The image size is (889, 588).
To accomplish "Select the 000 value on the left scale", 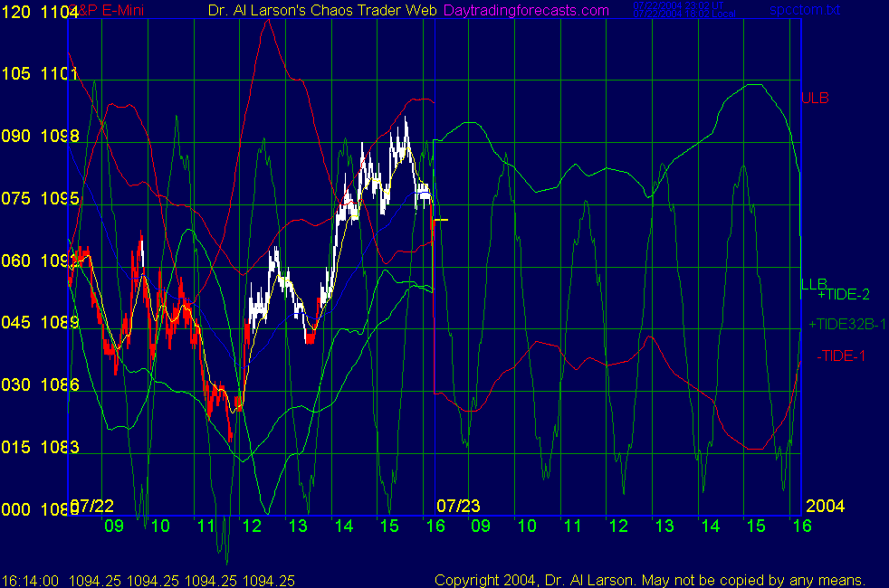I will pyautogui.click(x=16, y=508).
